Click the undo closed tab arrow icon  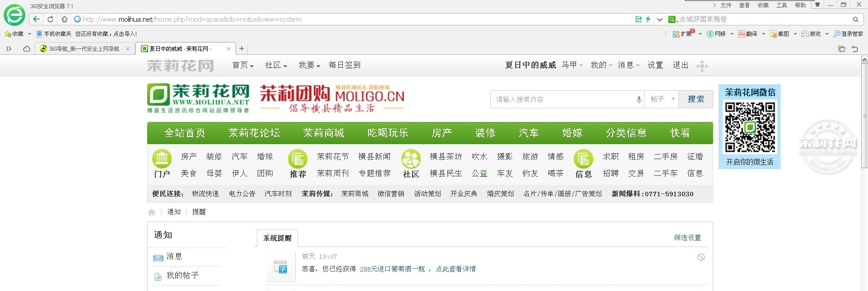855,49
